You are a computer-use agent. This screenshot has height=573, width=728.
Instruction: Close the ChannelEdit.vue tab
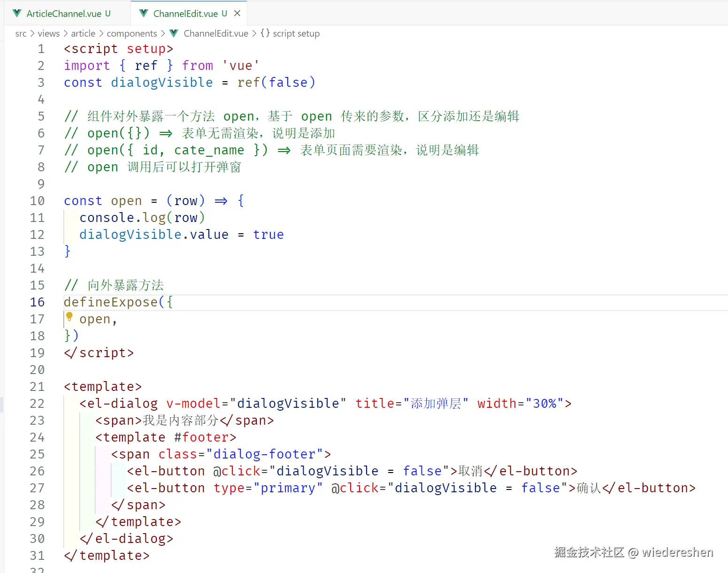tap(238, 13)
